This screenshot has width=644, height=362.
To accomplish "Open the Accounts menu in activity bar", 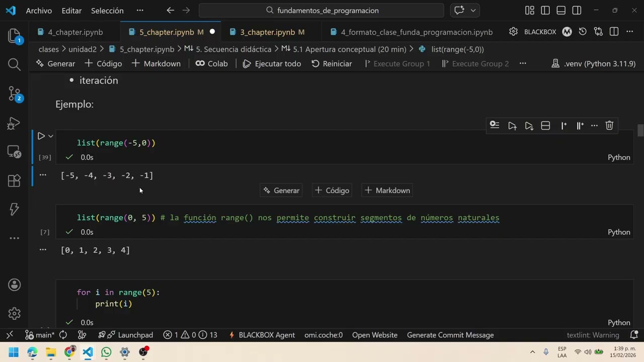I will coord(14,285).
